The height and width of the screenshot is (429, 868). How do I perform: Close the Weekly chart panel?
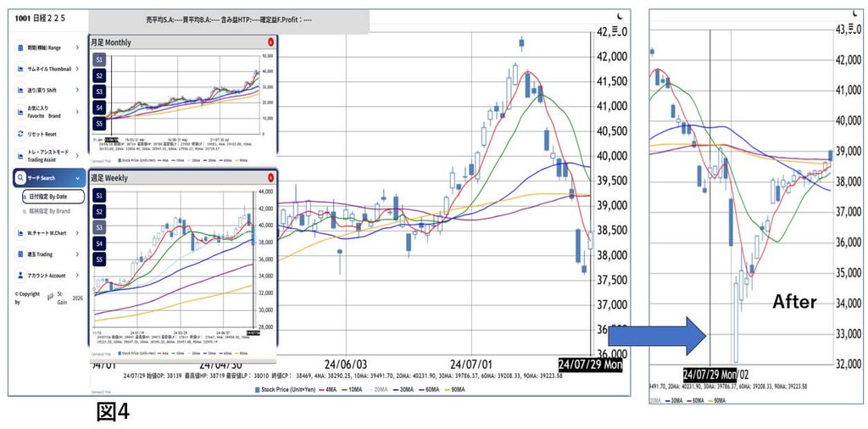270,178
